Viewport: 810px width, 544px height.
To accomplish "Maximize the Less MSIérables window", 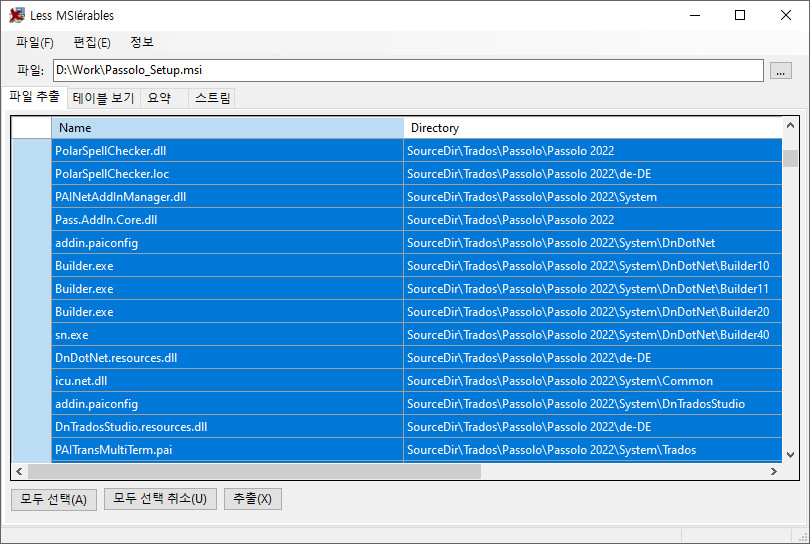I will point(740,15).
